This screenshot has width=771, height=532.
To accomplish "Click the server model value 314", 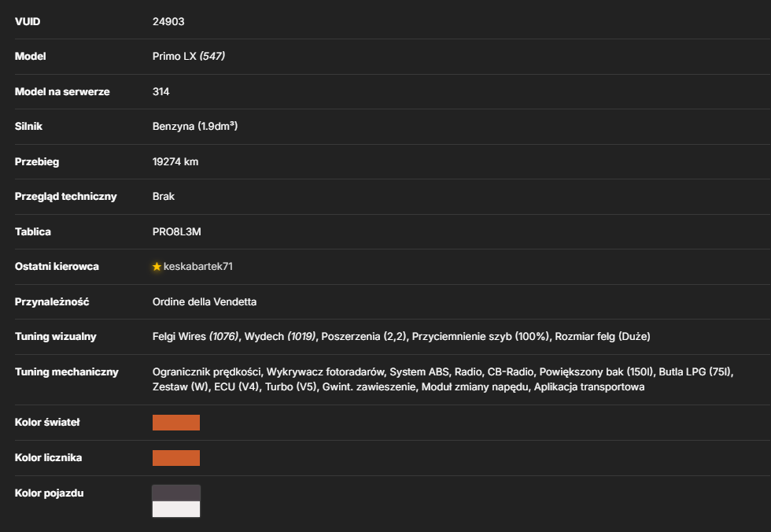I will pyautogui.click(x=160, y=91).
